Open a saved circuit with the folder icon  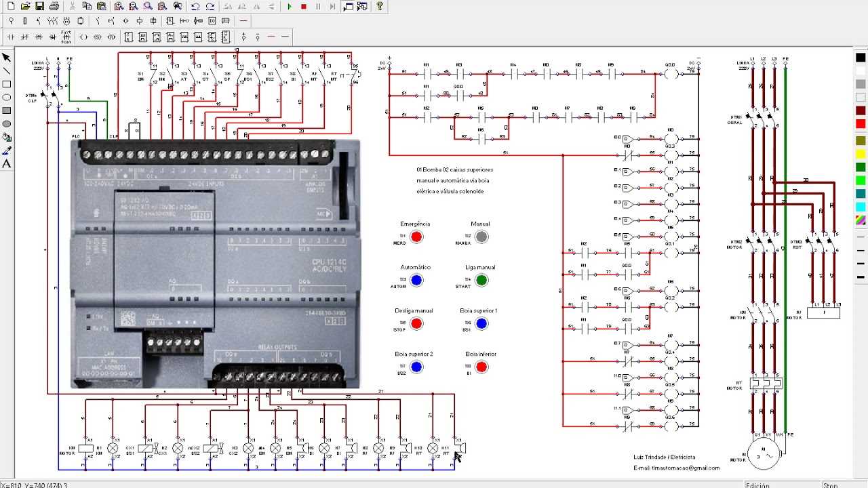27,7
